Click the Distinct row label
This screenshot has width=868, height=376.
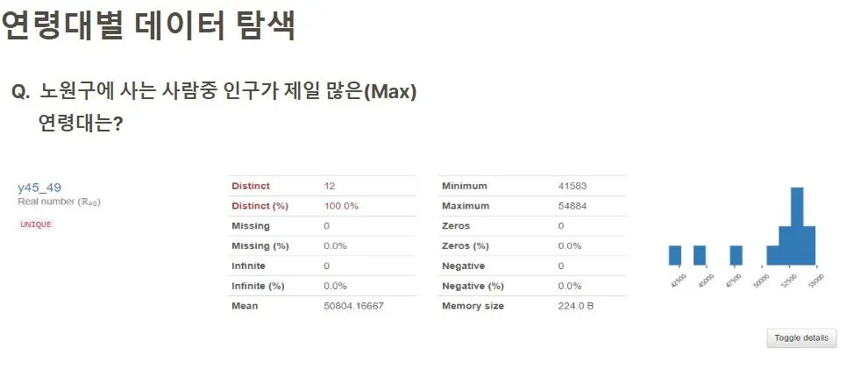(251, 186)
